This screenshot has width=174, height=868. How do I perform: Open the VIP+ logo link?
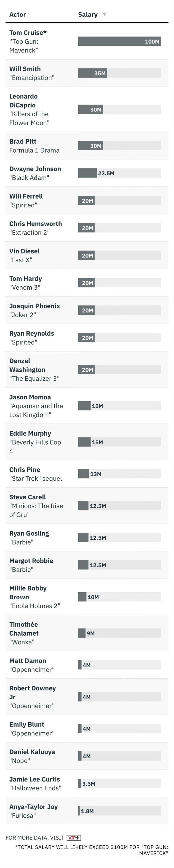(x=74, y=838)
